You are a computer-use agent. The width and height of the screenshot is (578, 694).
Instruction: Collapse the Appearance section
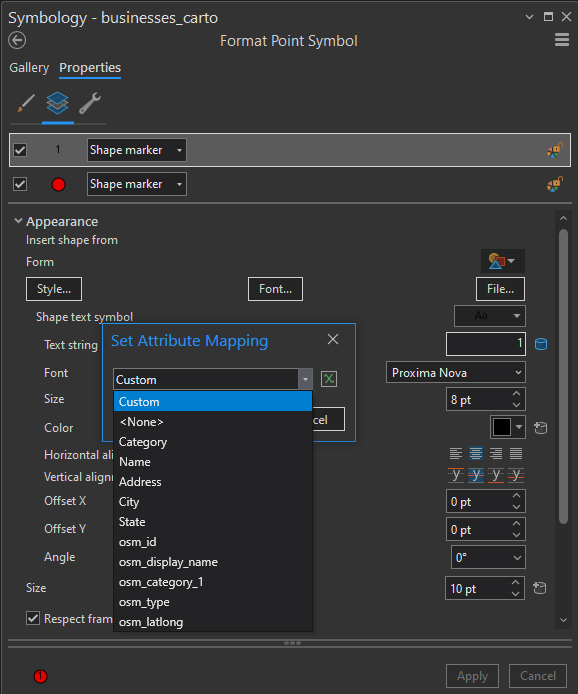pos(18,221)
